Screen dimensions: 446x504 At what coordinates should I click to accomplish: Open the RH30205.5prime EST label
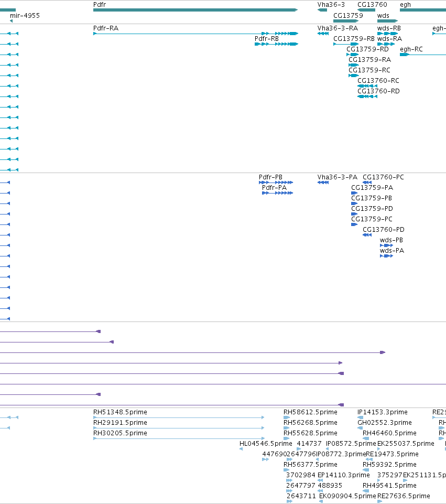(x=120, y=433)
